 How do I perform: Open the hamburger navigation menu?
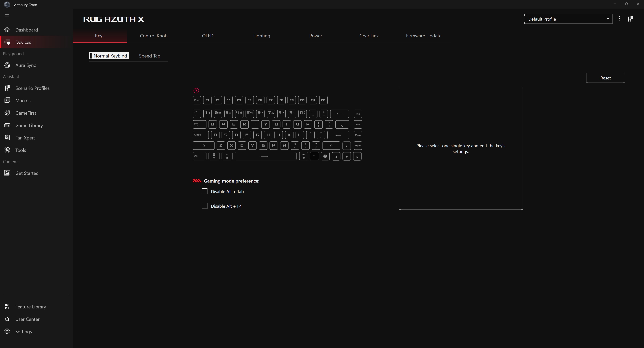7,16
